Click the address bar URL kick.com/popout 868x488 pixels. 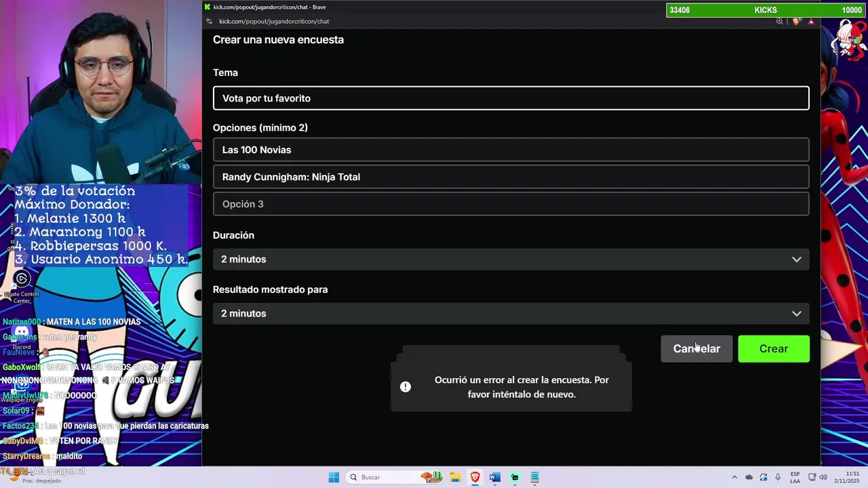[x=274, y=21]
